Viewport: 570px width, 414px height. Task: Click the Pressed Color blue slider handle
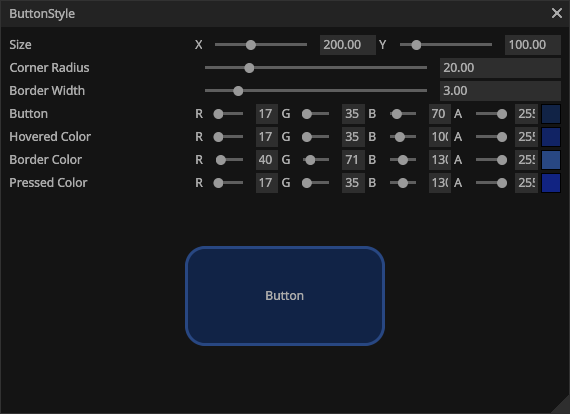402,182
